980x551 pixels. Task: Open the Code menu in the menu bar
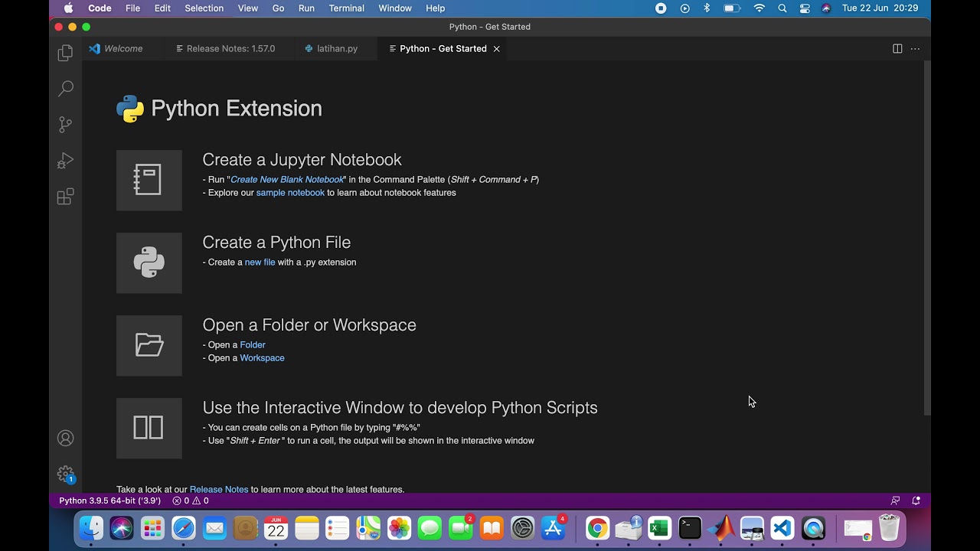[100, 8]
